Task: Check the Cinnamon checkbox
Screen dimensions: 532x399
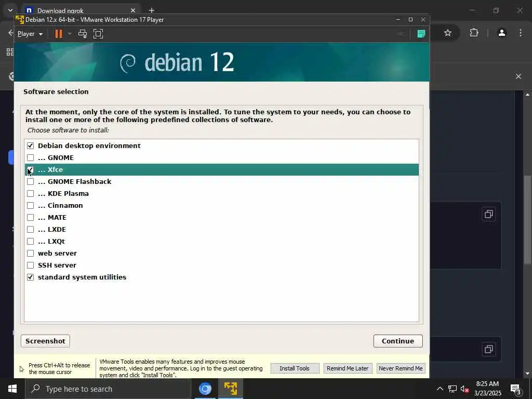Action: pyautogui.click(x=31, y=205)
